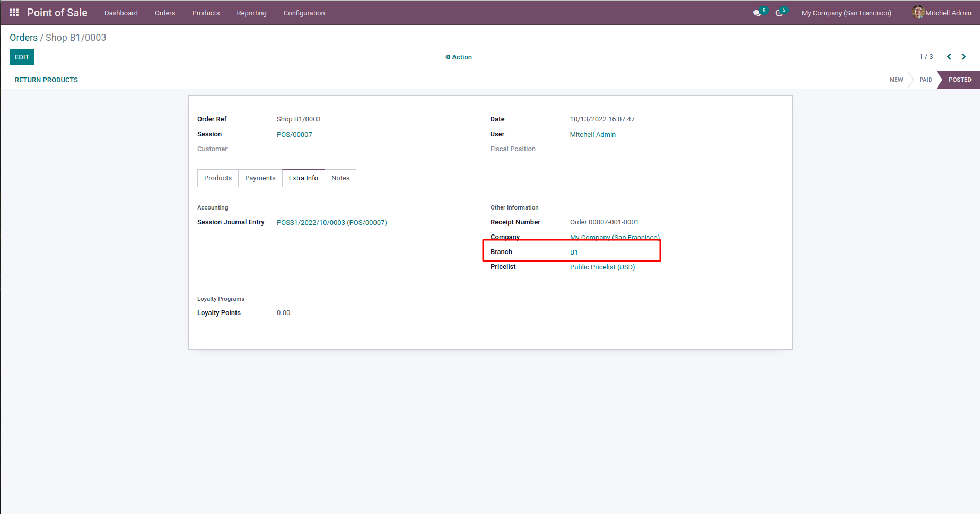Switch to the Payments tab

click(260, 178)
